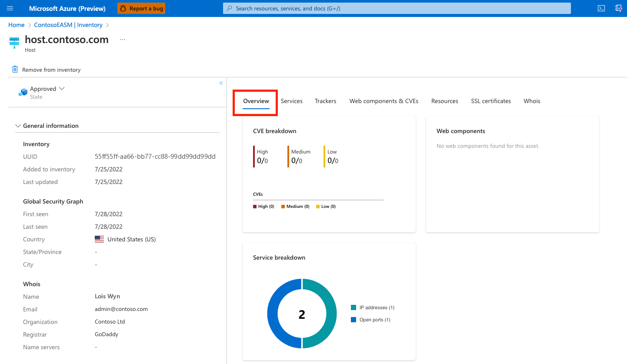Click the No web components found message
This screenshot has width=627, height=364.
[x=488, y=146]
